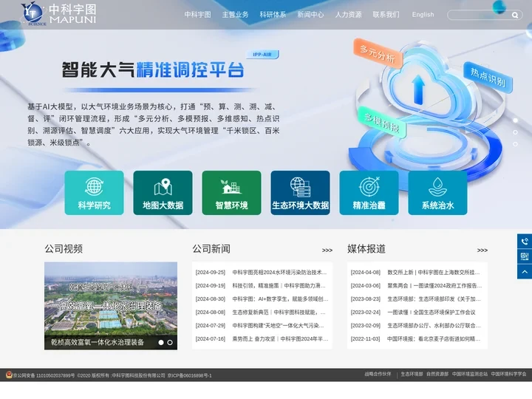Open the 地图大数据 map tile

tap(163, 193)
